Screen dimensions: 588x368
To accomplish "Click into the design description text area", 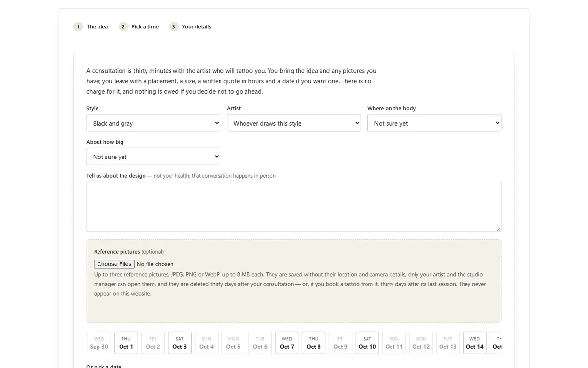I will coord(294,207).
